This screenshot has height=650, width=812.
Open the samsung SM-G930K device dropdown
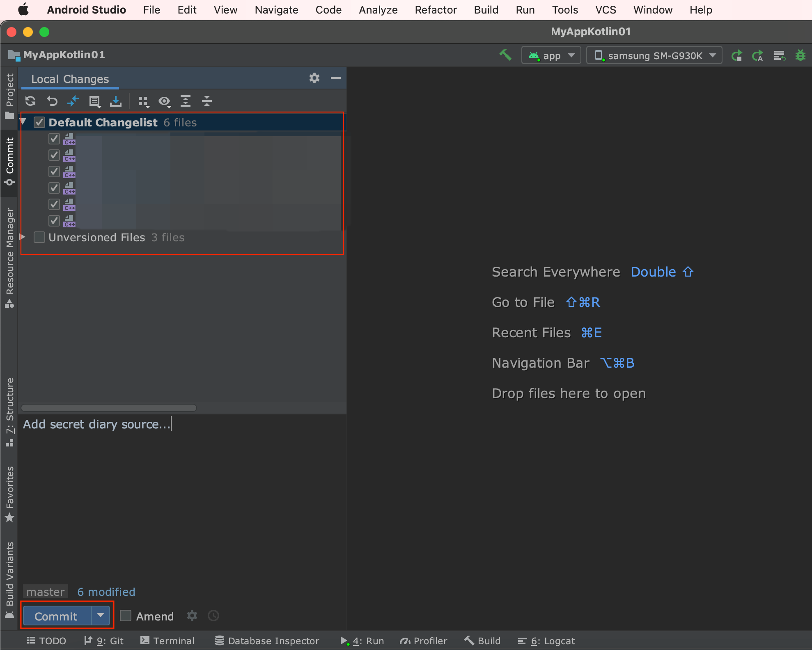tap(654, 55)
